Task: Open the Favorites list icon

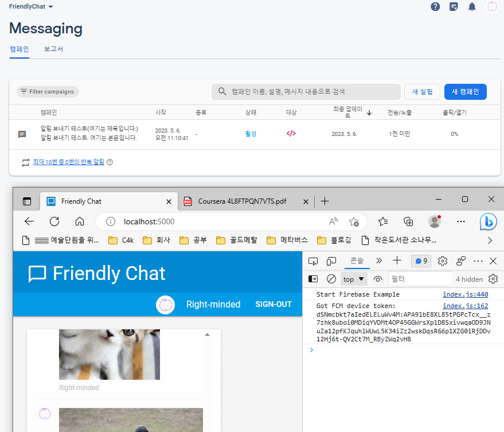Action: (383, 221)
